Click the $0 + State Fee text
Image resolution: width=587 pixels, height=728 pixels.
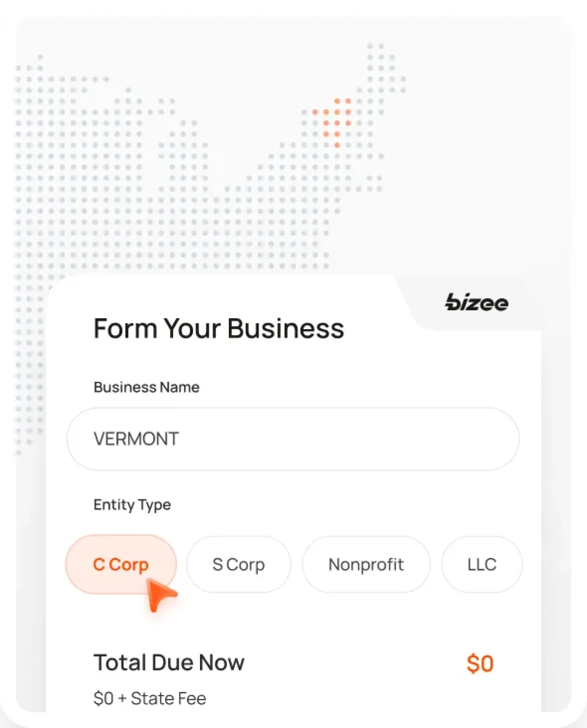click(x=150, y=698)
